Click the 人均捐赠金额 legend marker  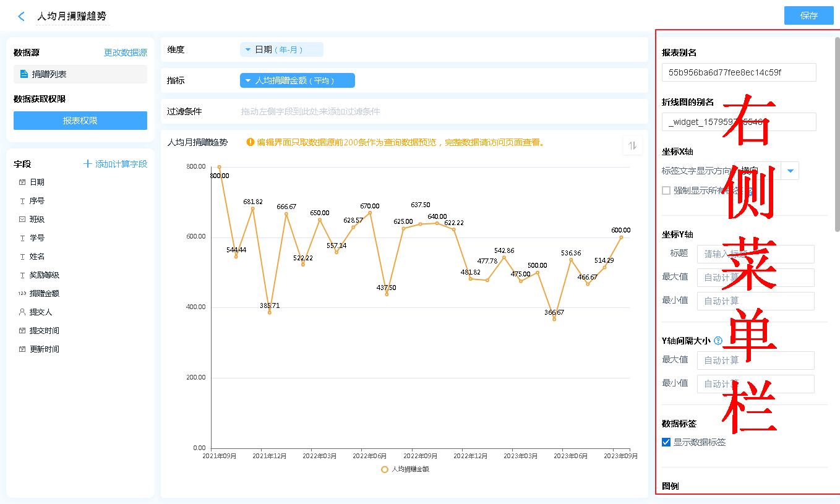[385, 469]
